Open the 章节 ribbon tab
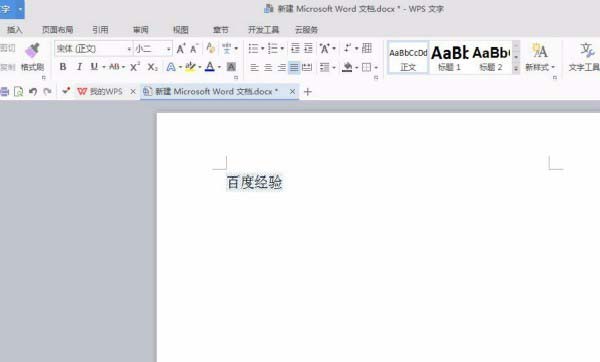This screenshot has width=600, height=362. point(221,30)
